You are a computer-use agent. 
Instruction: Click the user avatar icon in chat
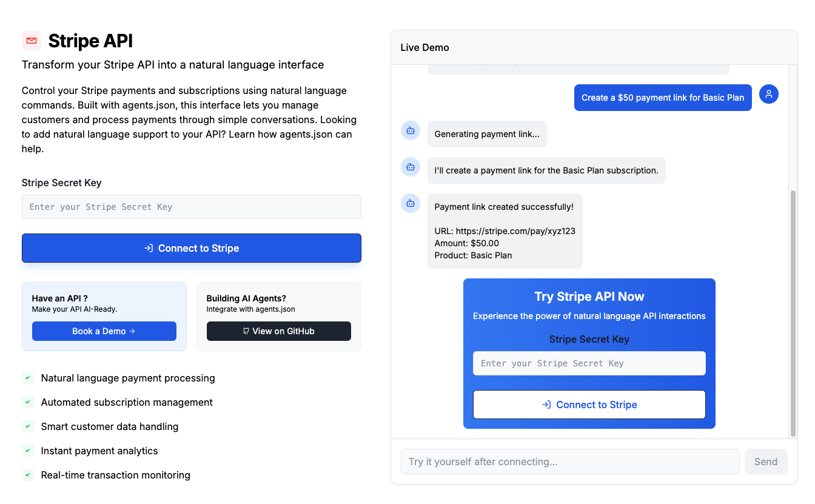click(768, 94)
